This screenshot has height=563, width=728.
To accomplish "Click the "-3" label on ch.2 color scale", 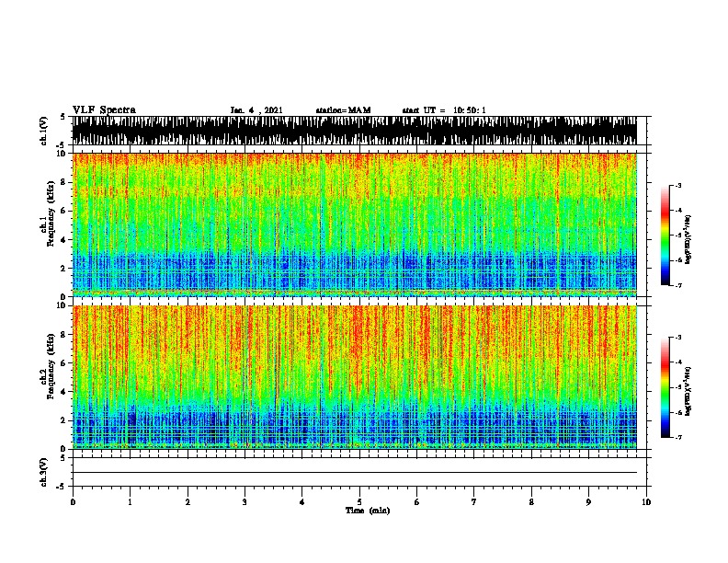I will (678, 338).
